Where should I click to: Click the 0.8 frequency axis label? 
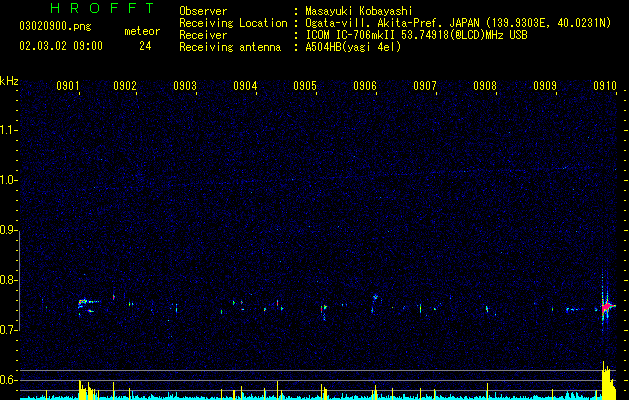[x=8, y=280]
